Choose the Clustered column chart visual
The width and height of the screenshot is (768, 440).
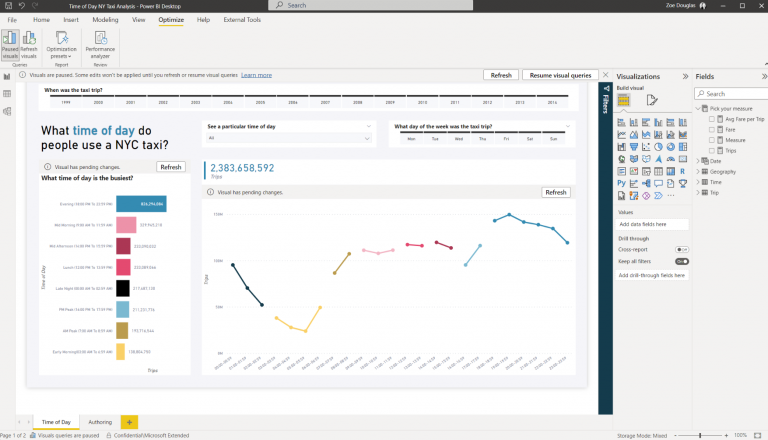coord(658,122)
